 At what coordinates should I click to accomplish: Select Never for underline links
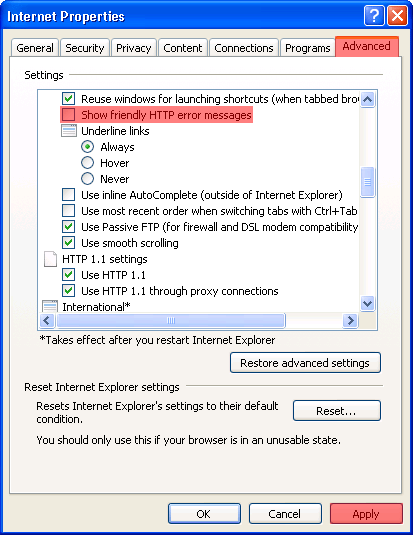(x=87, y=178)
